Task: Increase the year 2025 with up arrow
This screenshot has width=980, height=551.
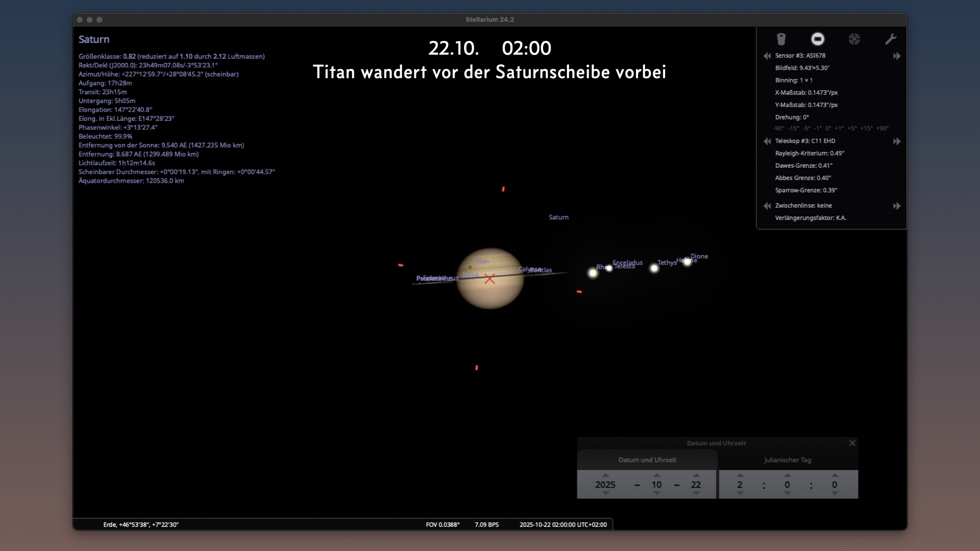Action: (x=605, y=475)
